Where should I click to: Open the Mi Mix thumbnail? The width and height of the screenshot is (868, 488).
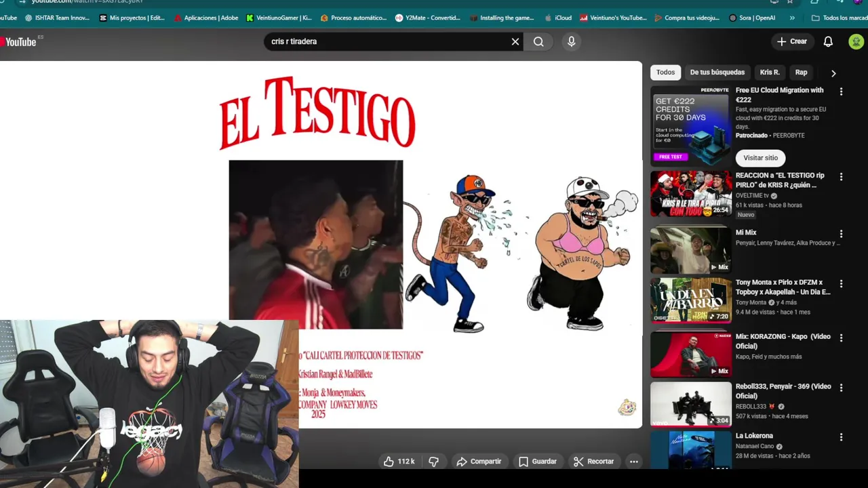pyautogui.click(x=690, y=249)
